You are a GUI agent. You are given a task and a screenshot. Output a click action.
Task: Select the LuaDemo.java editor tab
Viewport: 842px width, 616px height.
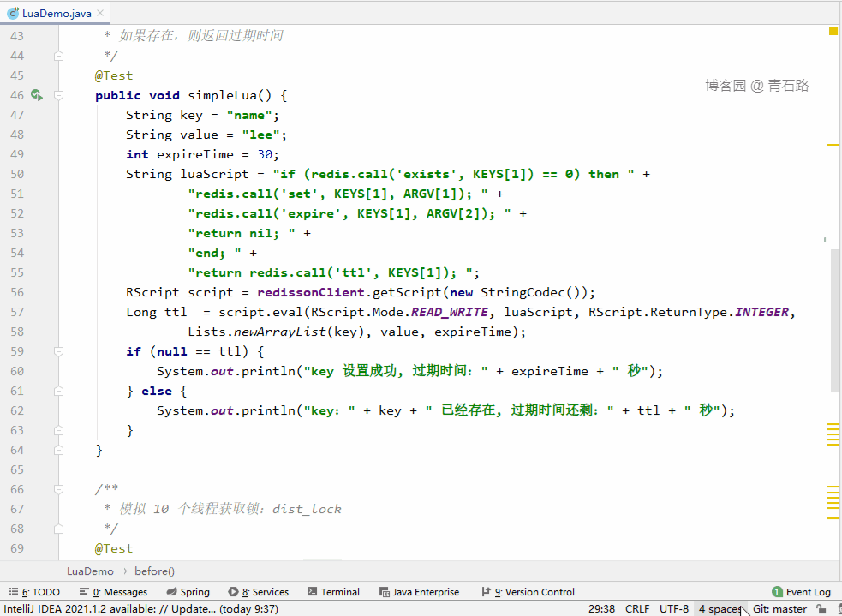[56, 14]
